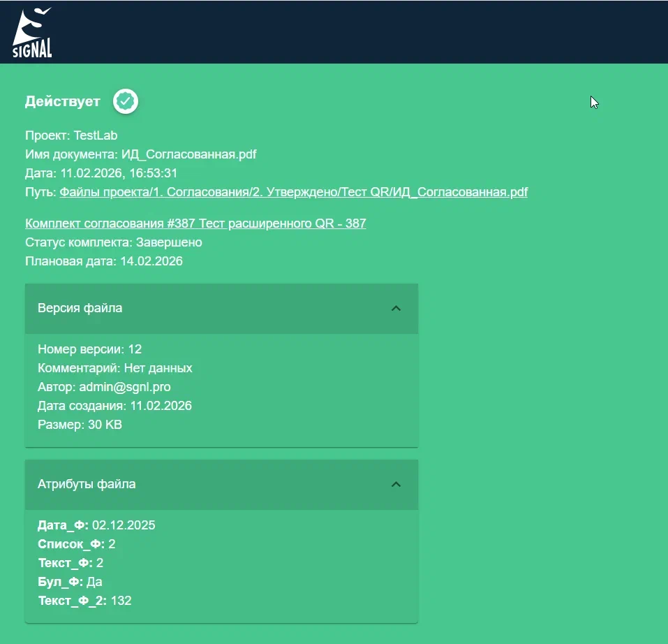Open the Файлы проекта path link
The height and width of the screenshot is (644, 668).
click(x=293, y=192)
